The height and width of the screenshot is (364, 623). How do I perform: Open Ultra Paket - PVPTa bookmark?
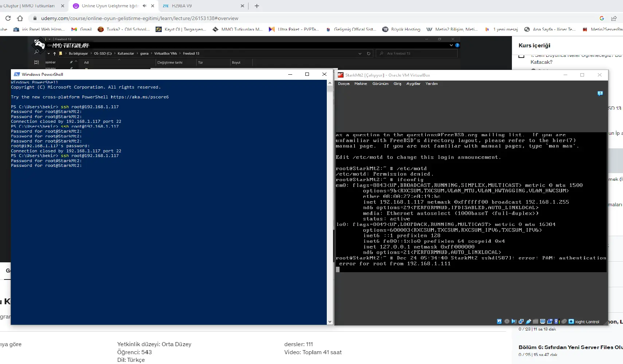pos(294,29)
